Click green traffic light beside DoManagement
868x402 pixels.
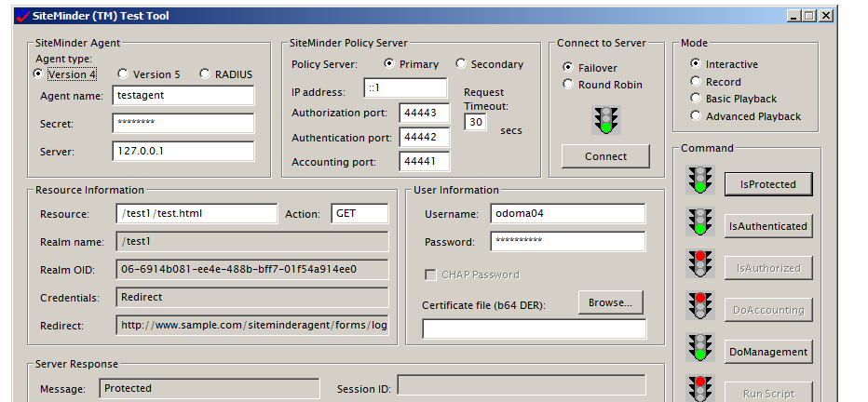[700, 347]
